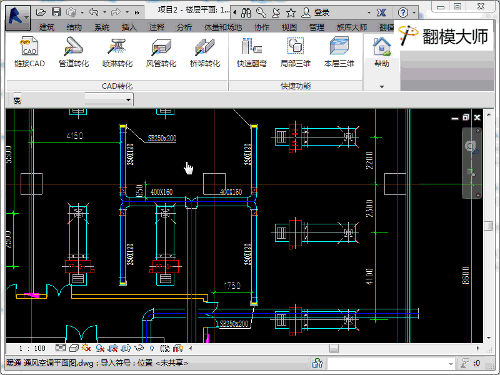The height and width of the screenshot is (375, 500).
Task: Click the 风管转化 duct conversion tool
Action: 161,52
